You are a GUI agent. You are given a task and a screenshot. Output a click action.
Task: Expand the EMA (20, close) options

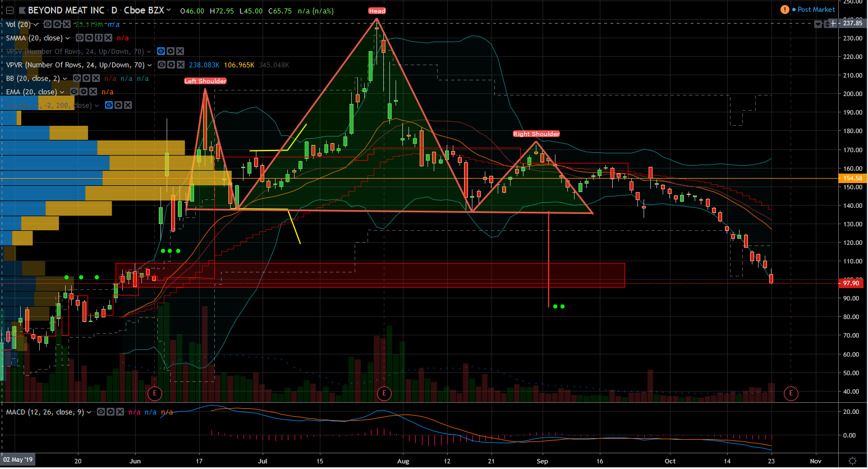[62, 92]
